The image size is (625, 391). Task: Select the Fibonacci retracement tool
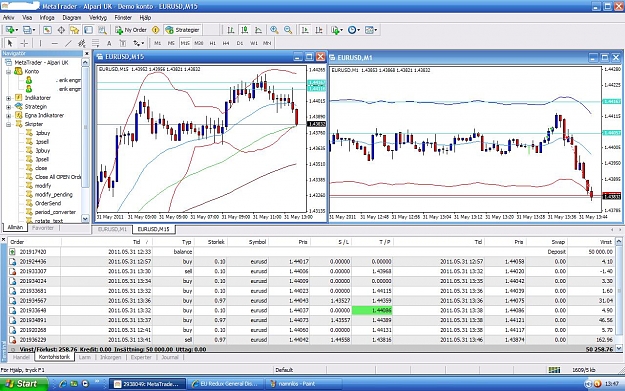point(96,43)
